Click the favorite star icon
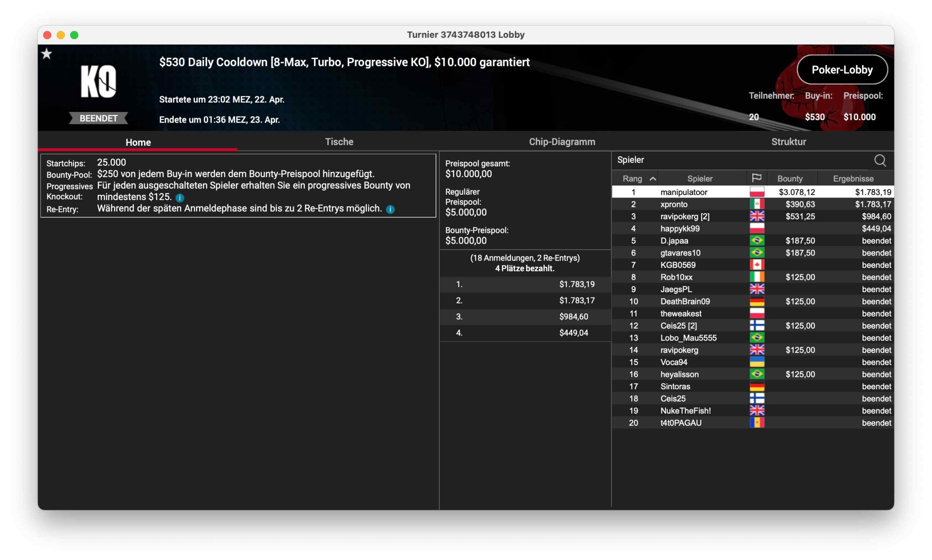 point(47,53)
